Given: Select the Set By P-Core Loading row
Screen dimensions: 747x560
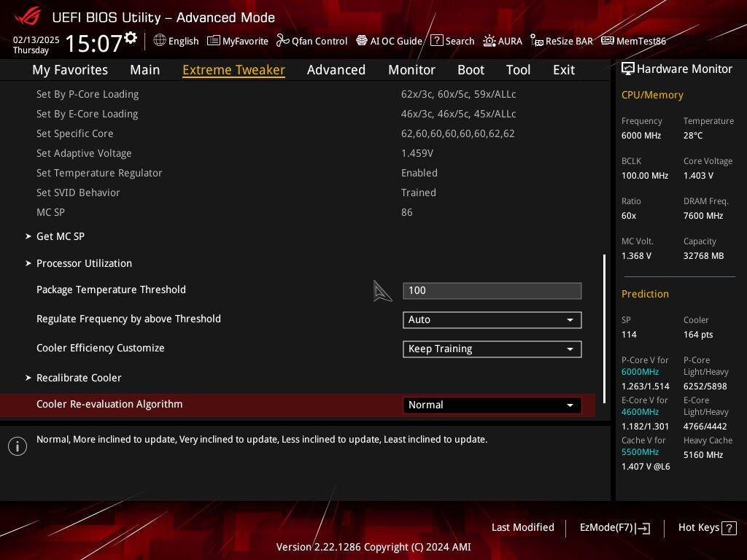Looking at the screenshot, I should tap(298, 94).
